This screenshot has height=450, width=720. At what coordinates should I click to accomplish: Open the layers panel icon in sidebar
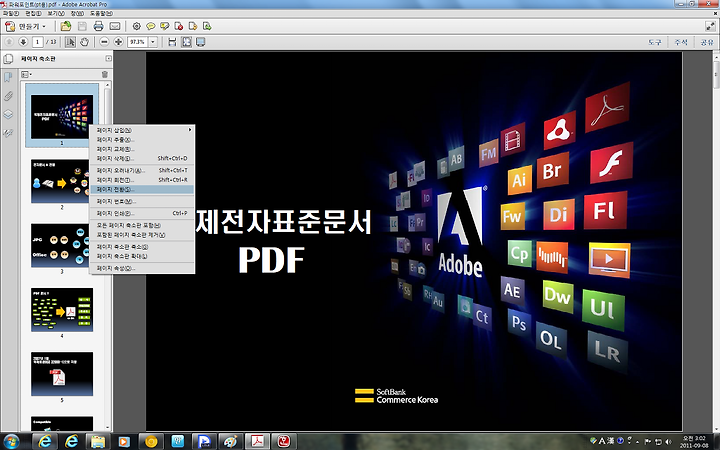[x=8, y=114]
